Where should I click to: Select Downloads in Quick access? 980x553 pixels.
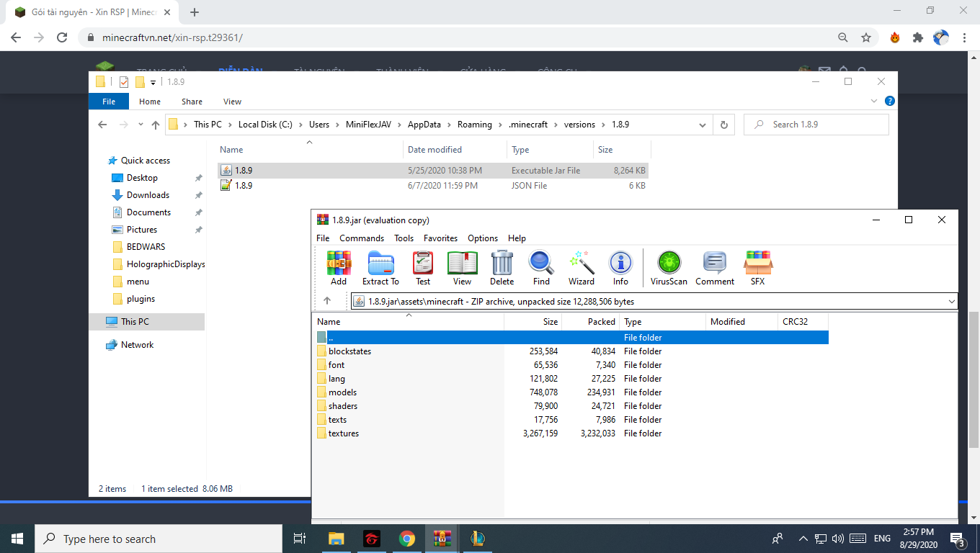148,195
